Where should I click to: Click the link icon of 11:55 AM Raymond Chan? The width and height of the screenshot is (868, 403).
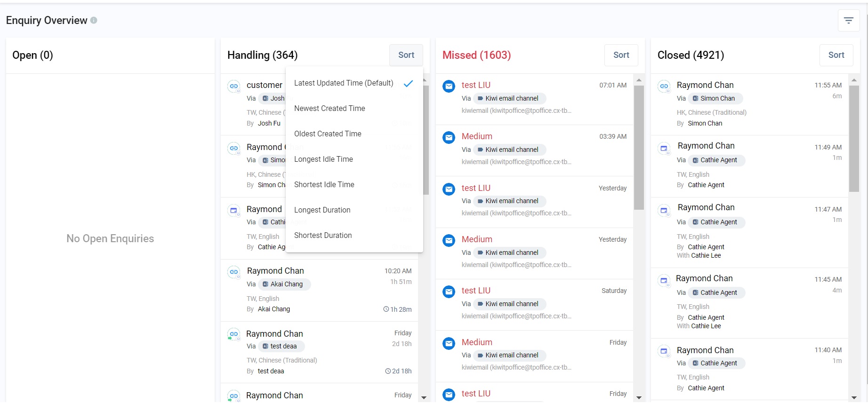[x=664, y=86]
